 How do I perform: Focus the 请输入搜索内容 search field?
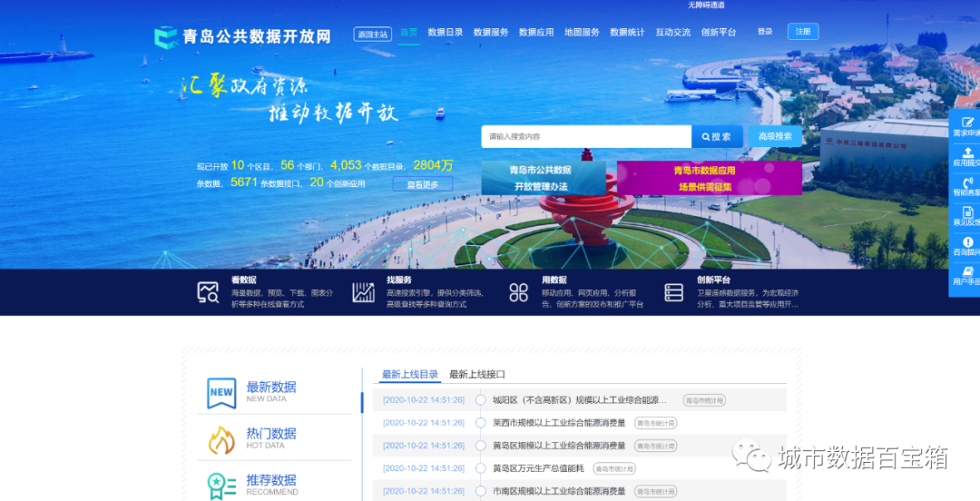click(586, 136)
